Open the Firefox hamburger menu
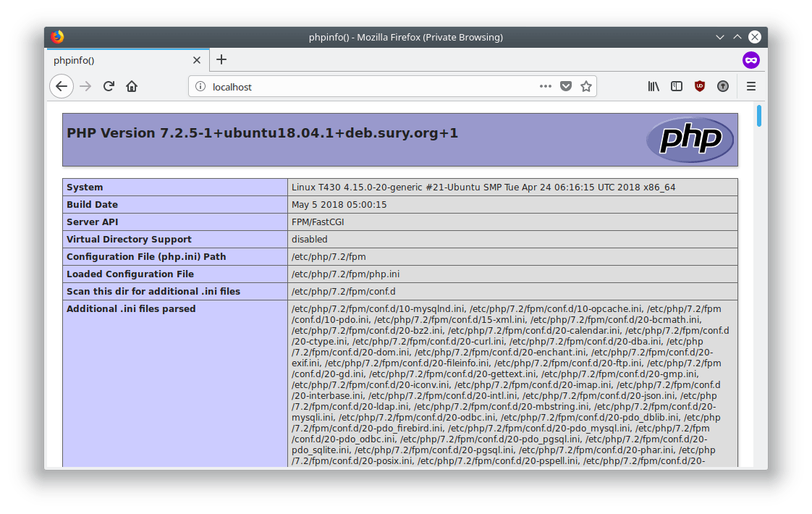Viewport: 812px width, 514px height. coord(751,87)
